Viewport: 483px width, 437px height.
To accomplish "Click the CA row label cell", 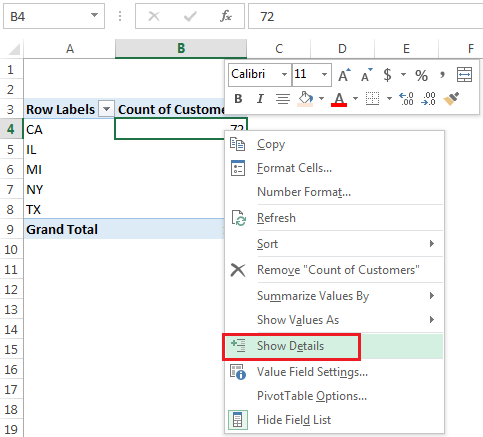I will point(69,129).
